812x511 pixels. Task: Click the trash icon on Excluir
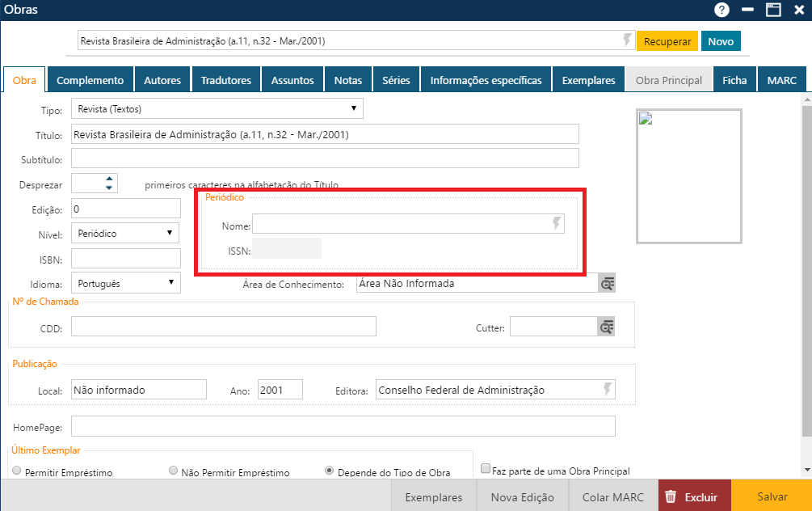[x=670, y=496]
